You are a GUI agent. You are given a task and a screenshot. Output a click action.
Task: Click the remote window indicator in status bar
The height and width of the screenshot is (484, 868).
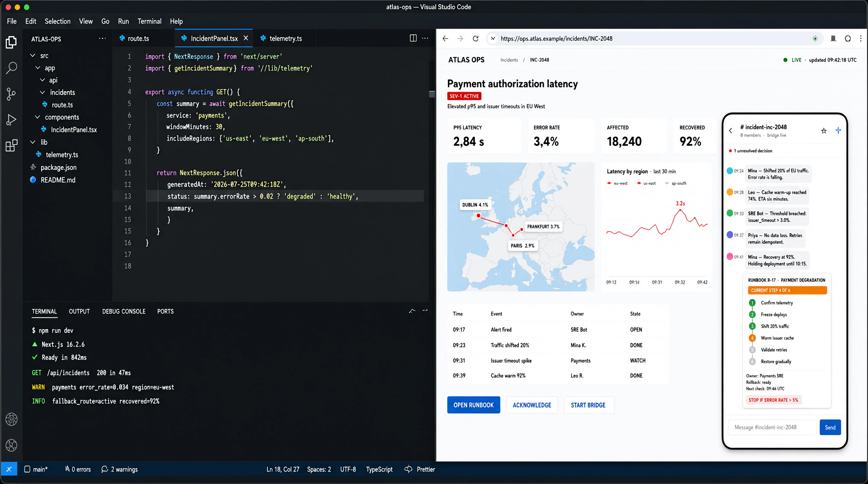coord(9,469)
